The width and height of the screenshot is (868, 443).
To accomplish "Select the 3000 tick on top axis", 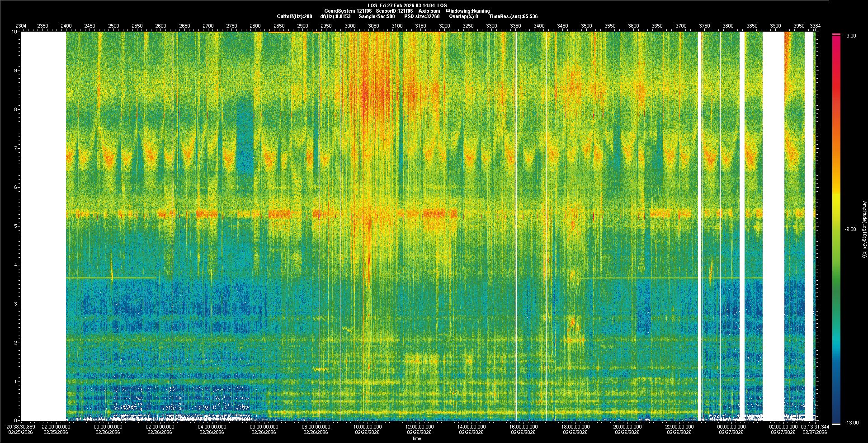I will (350, 26).
